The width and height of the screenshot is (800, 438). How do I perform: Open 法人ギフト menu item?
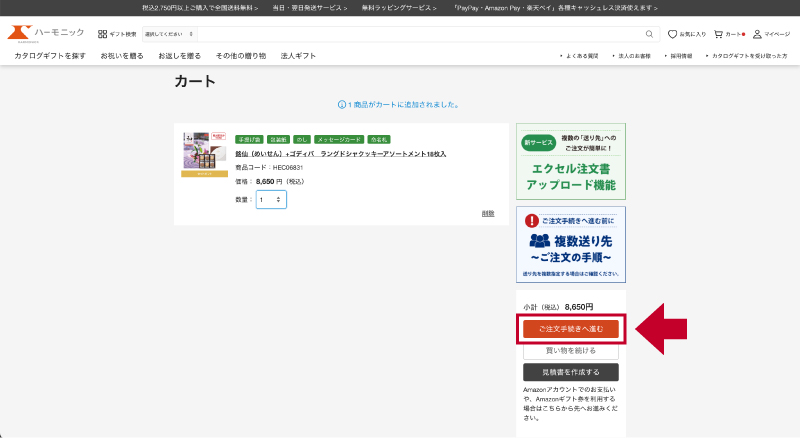click(x=298, y=56)
